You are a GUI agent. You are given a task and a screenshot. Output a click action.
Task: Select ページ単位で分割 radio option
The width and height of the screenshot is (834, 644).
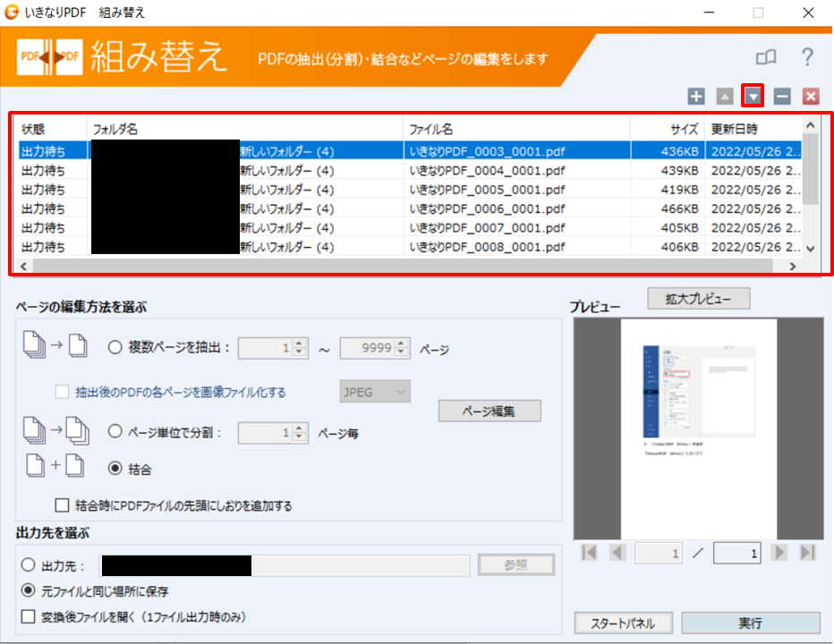(x=115, y=431)
